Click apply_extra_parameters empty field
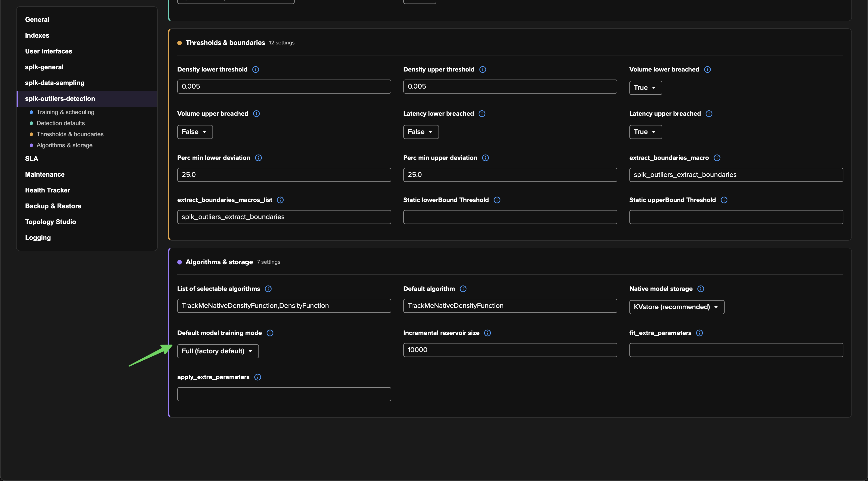 (284, 394)
